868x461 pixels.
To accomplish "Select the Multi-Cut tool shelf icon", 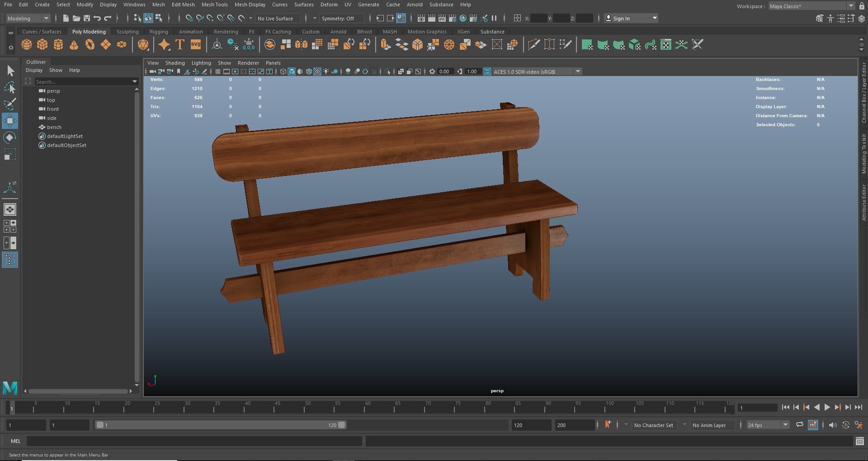I will pos(533,45).
